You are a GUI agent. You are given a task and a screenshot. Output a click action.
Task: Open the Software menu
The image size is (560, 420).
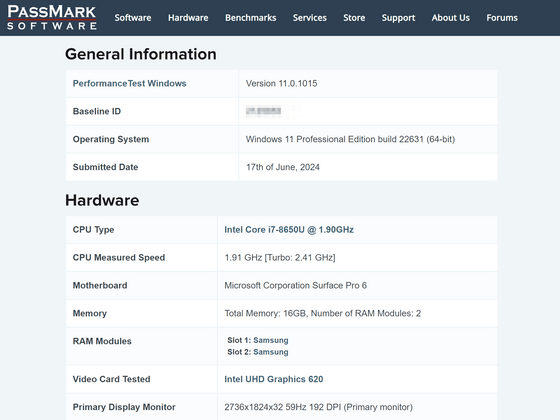click(x=133, y=18)
